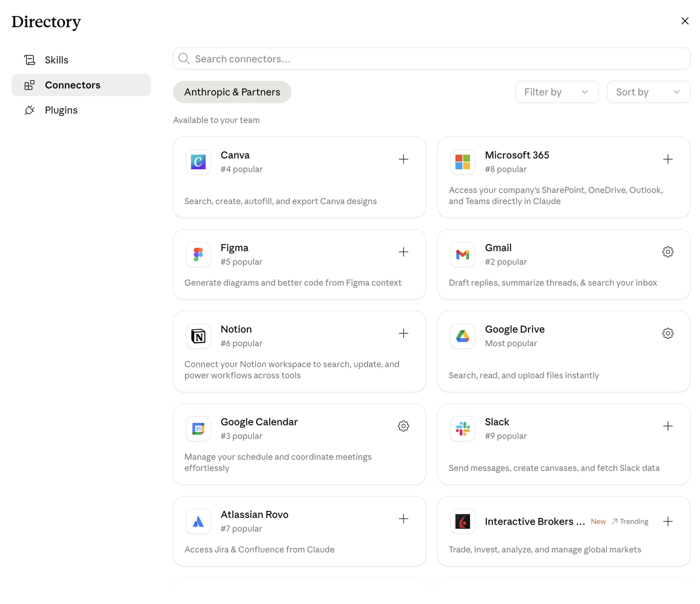Click the Figma logo icon

(198, 255)
